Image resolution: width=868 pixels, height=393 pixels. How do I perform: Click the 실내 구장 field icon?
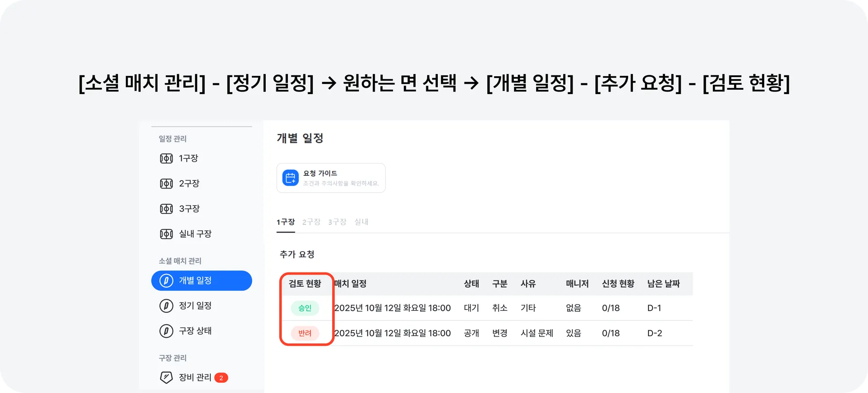[x=166, y=234]
